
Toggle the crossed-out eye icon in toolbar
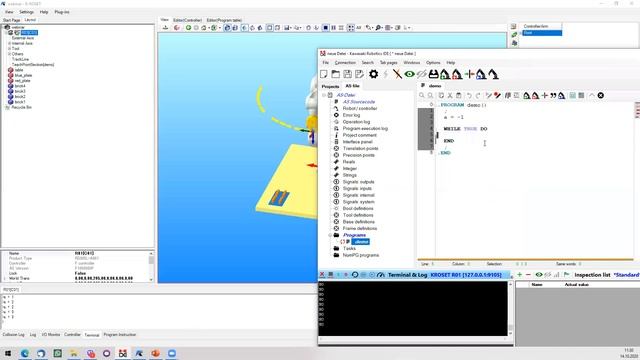tap(421, 74)
